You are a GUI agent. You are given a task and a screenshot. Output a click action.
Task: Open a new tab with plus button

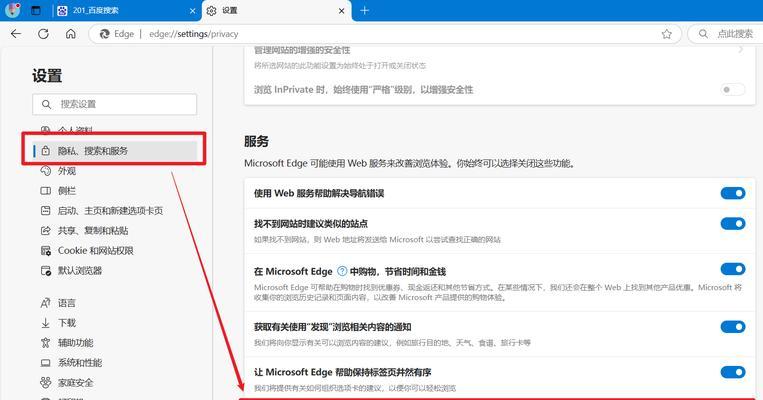364,10
